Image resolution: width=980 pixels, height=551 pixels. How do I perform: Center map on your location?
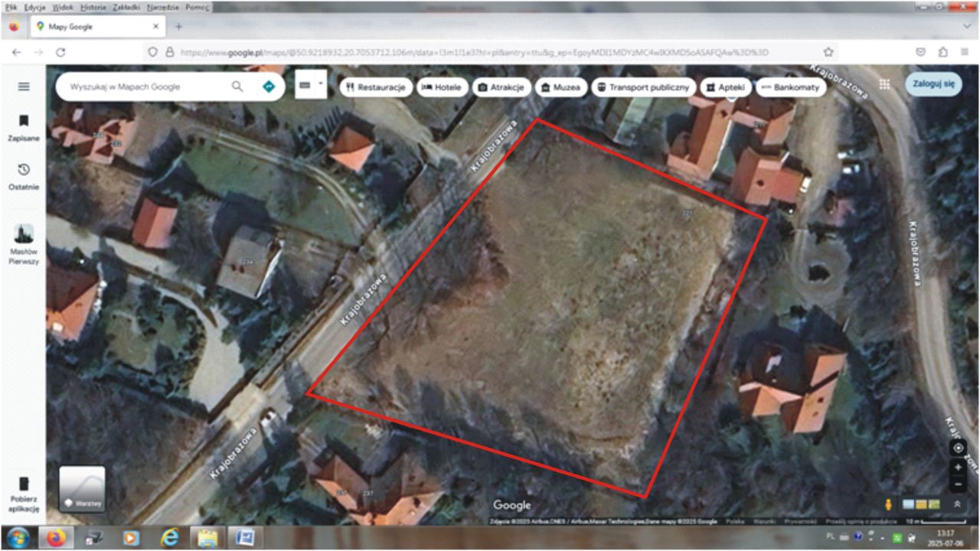point(958,448)
